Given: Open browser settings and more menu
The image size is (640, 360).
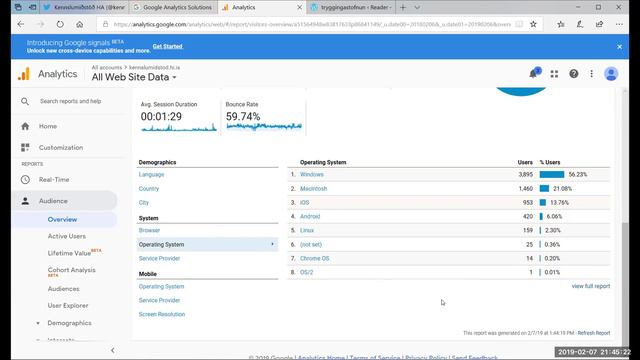Looking at the screenshot, I should point(619,24).
